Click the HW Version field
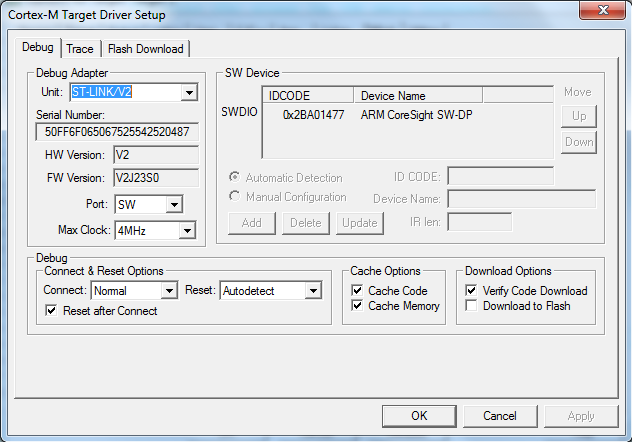This screenshot has height=442, width=632. click(156, 155)
